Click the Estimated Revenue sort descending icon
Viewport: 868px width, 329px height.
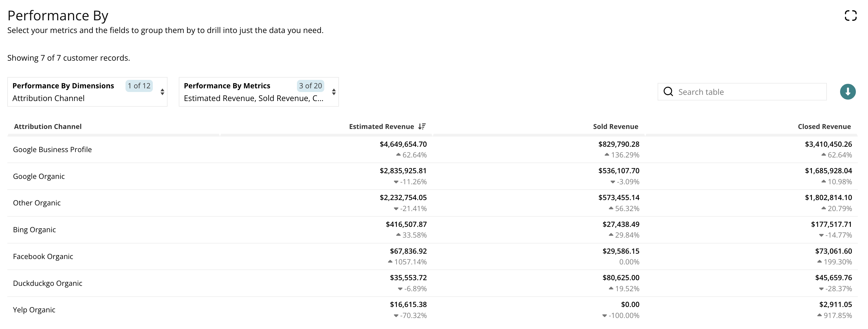(422, 126)
